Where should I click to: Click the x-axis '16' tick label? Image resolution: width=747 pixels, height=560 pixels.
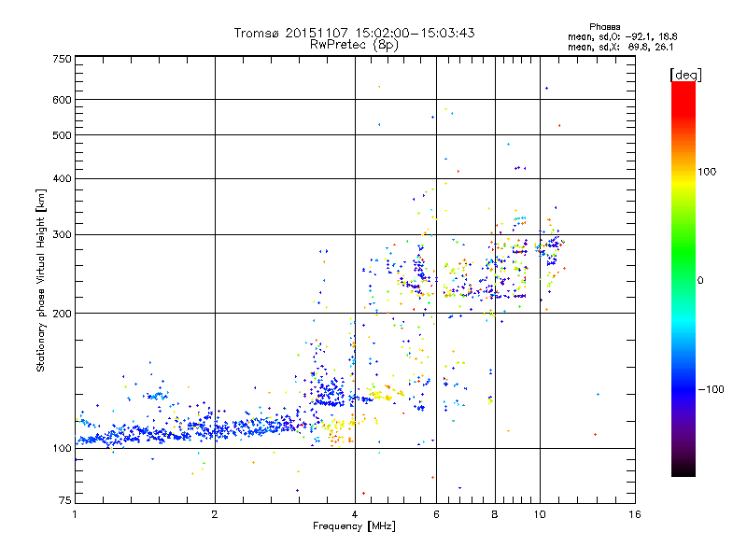635,514
